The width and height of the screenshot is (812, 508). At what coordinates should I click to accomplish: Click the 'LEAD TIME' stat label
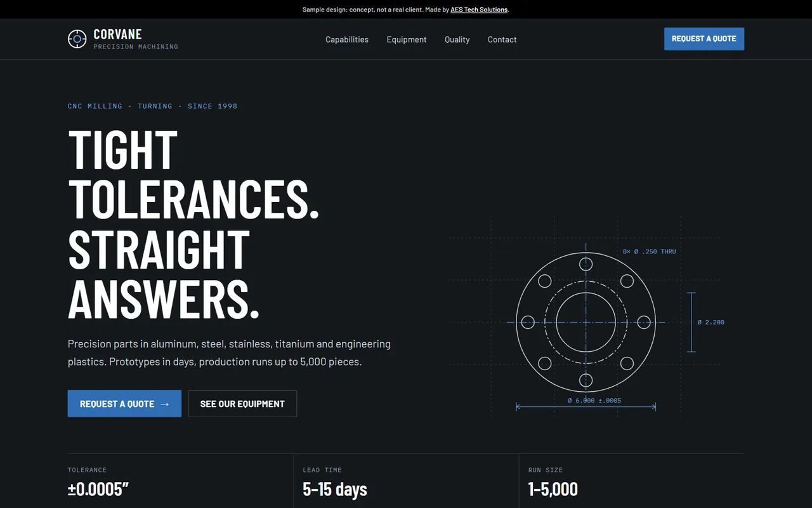click(322, 470)
